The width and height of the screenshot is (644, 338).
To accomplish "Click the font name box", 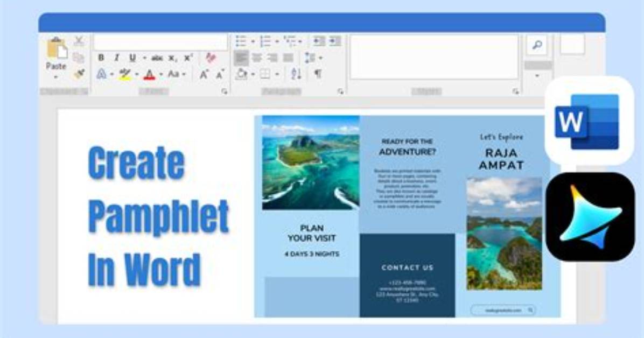I will (160, 43).
